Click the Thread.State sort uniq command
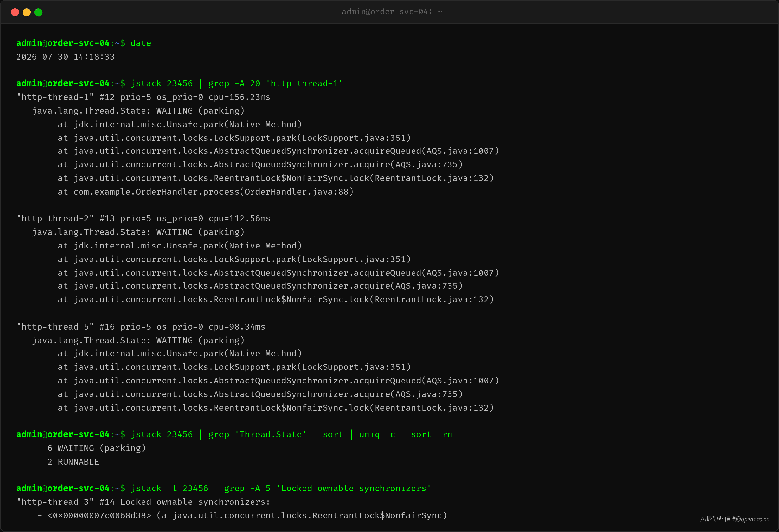Viewport: 779px width, 532px height. [291, 434]
